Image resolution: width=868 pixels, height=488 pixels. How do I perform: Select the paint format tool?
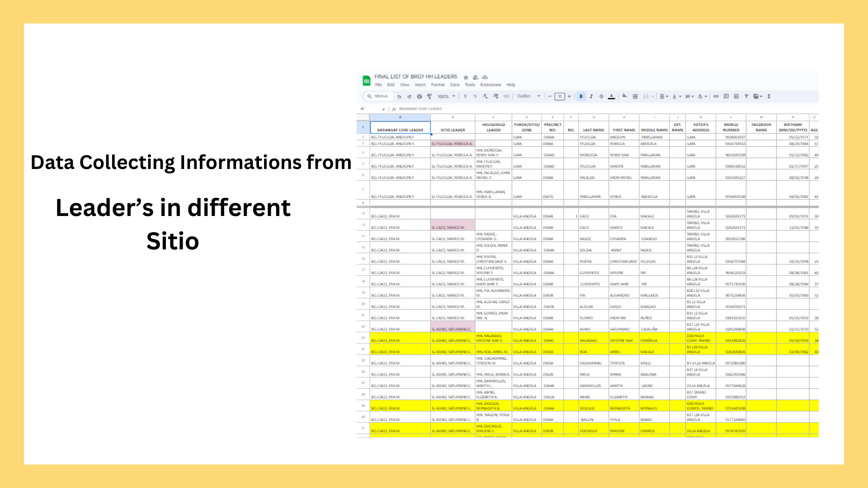[x=429, y=96]
